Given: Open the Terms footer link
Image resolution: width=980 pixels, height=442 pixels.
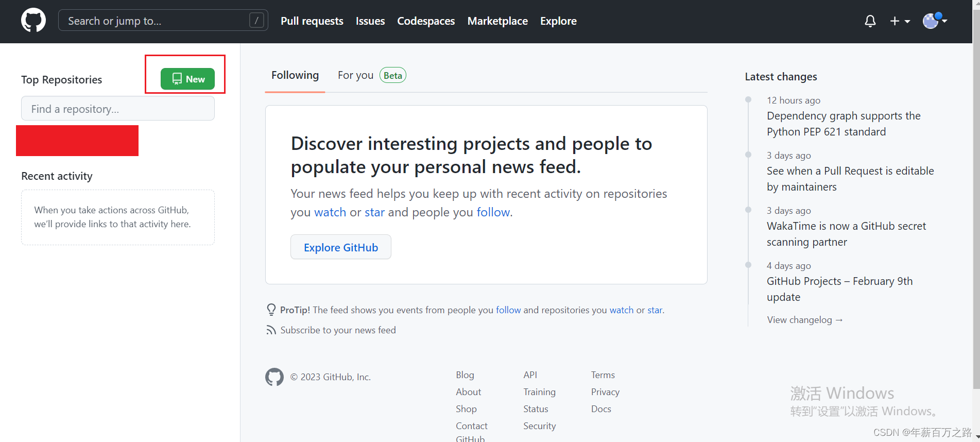Looking at the screenshot, I should 603,375.
